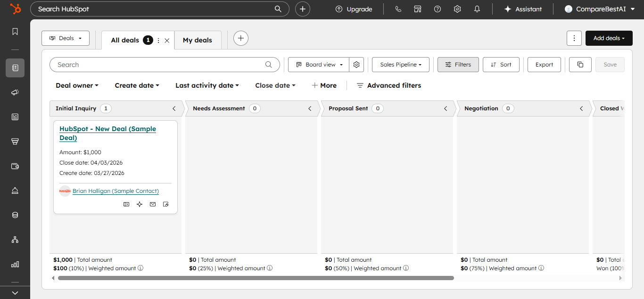The width and height of the screenshot is (644, 299).
Task: Select the All deals tab
Action: point(125,40)
